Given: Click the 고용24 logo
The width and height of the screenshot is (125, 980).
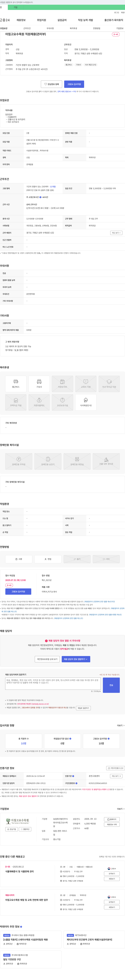Looking at the screenshot, I should coord(5,20).
